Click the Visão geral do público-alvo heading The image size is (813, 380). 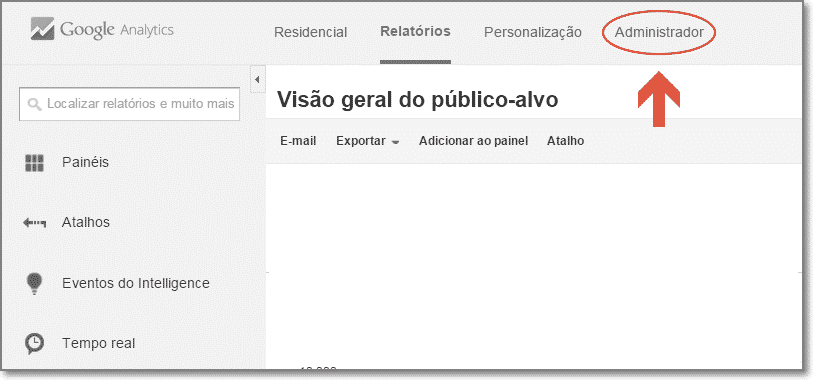pyautogui.click(x=417, y=100)
